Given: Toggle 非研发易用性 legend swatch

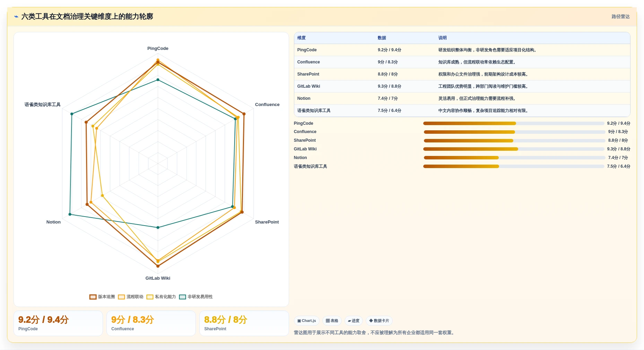Looking at the screenshot, I should pos(182,297).
